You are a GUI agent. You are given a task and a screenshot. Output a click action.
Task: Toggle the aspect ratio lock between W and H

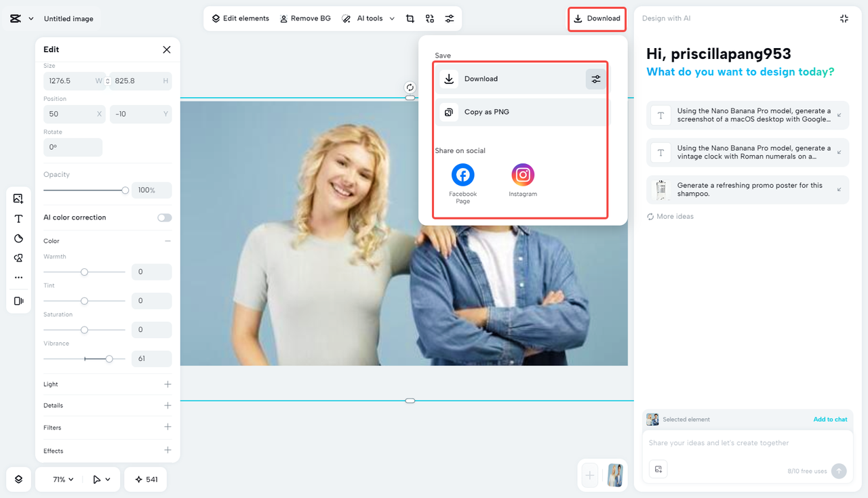108,81
